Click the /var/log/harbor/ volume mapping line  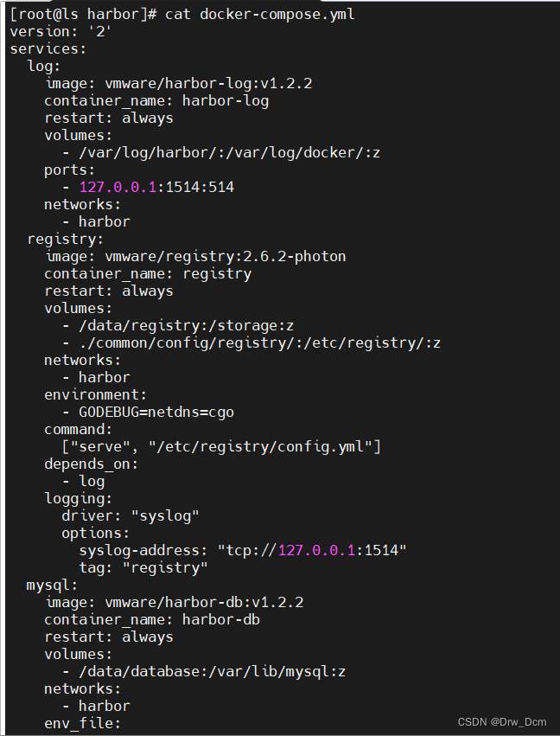[221, 152]
